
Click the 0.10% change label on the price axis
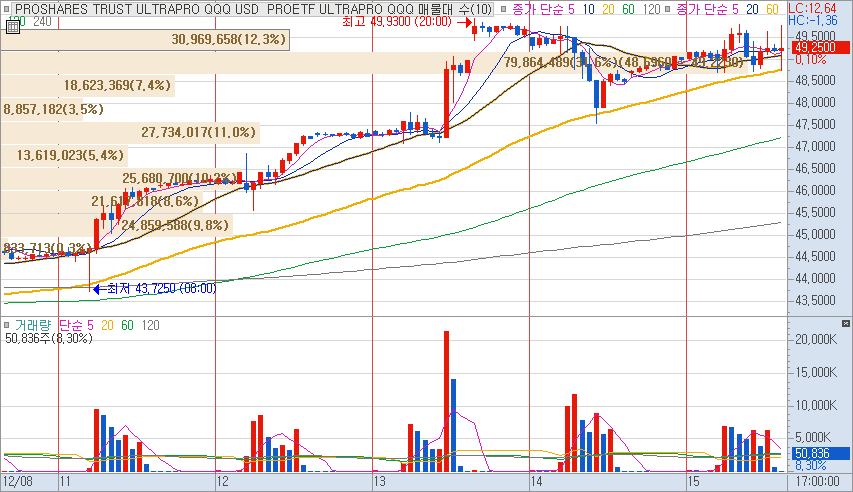[811, 59]
